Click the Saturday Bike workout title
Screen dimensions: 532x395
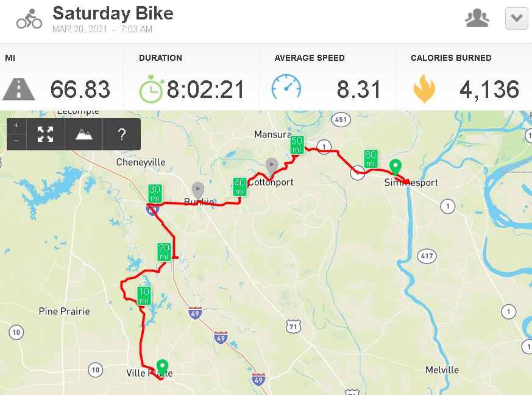click(x=113, y=13)
